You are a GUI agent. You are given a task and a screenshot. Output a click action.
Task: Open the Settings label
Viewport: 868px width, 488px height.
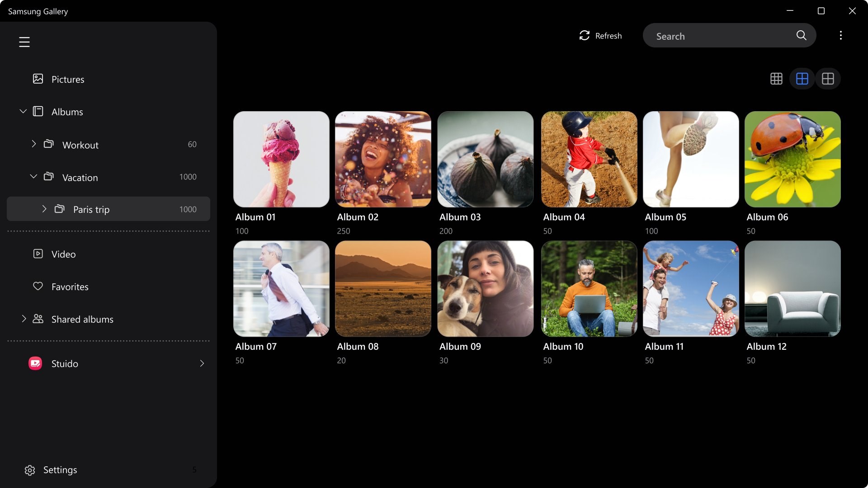click(60, 470)
